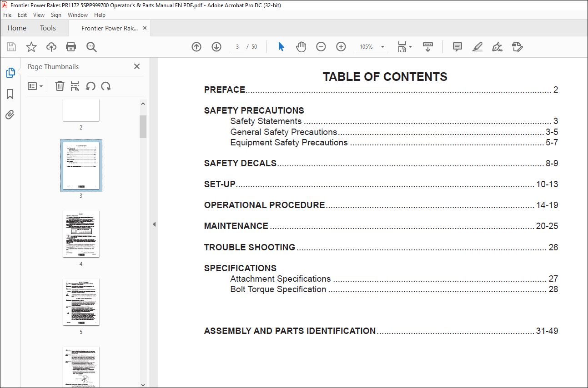Click the SET-UP contents entry

(x=381, y=184)
